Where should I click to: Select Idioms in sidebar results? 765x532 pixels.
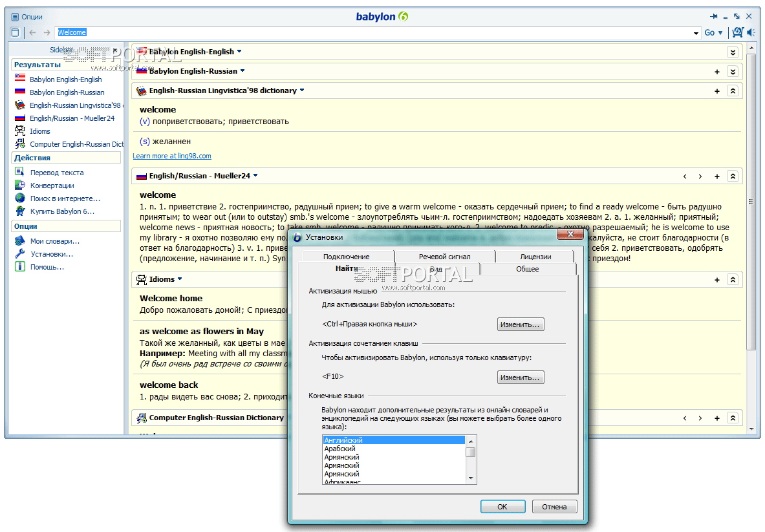click(x=39, y=131)
